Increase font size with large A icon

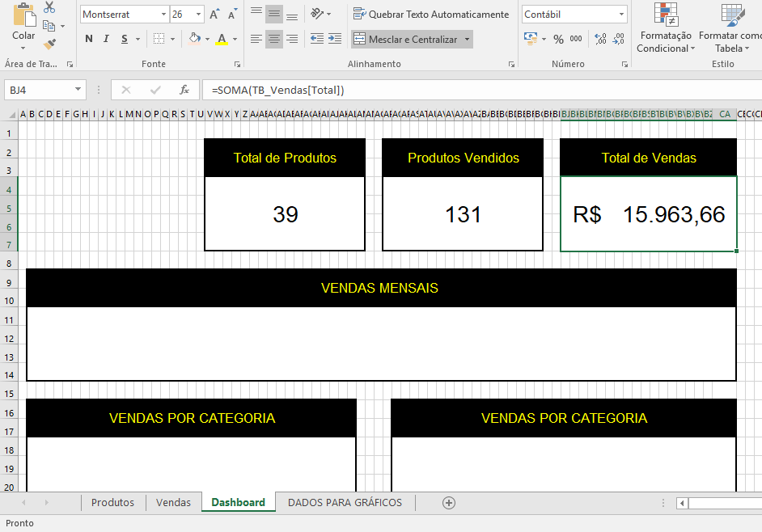pyautogui.click(x=214, y=15)
